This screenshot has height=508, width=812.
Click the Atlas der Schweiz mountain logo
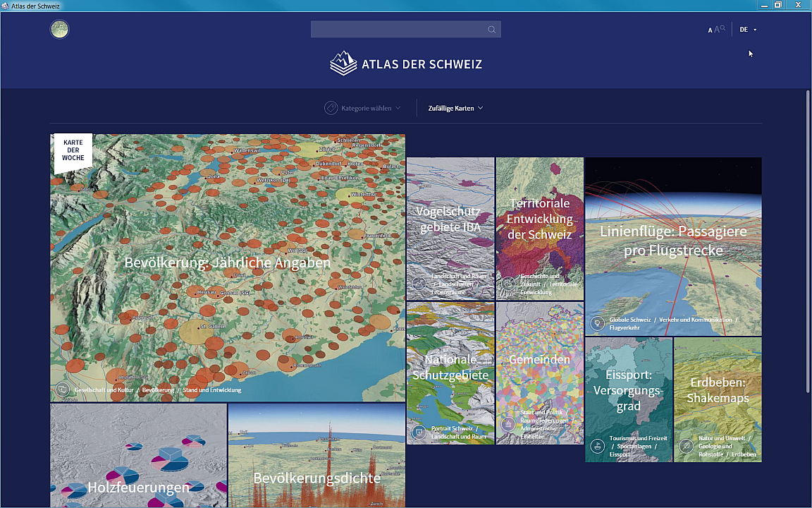pyautogui.click(x=343, y=64)
